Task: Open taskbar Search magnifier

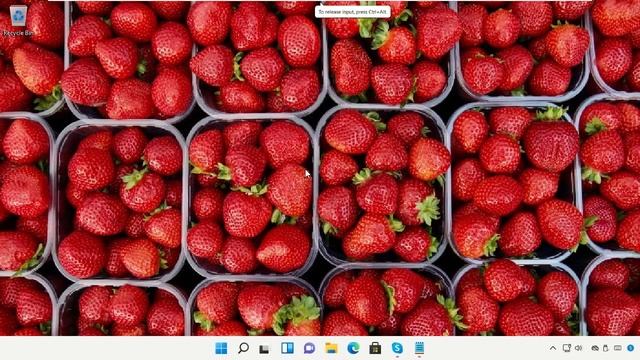Action: 243,348
